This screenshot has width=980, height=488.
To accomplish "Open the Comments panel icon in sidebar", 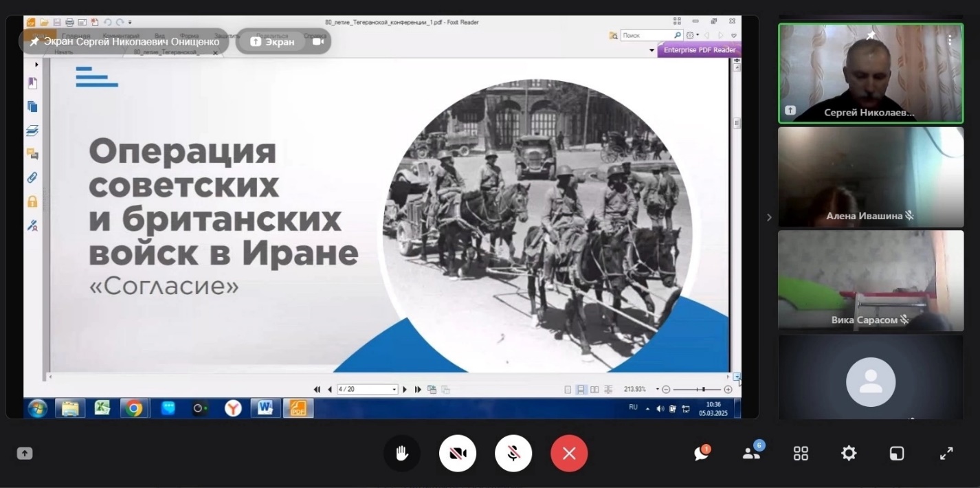I will point(32,154).
